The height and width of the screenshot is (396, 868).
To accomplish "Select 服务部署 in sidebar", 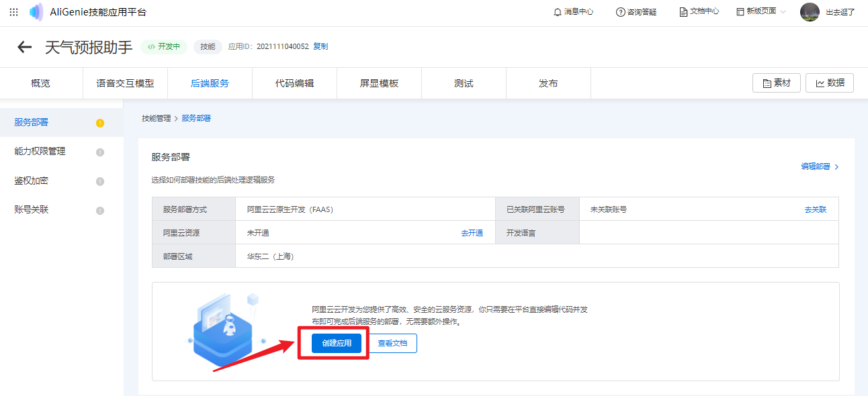I will click(x=62, y=122).
